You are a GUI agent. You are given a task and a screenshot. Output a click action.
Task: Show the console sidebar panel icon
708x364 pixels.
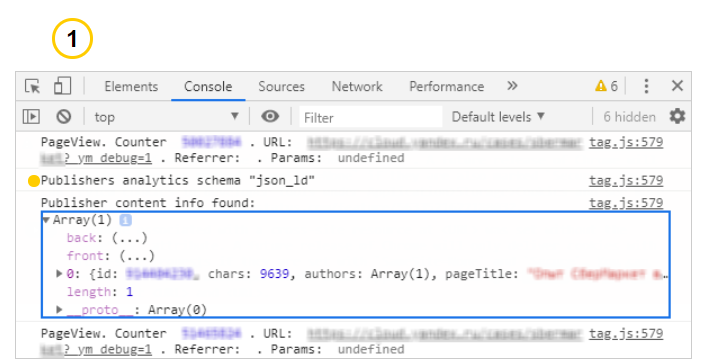[x=31, y=117]
